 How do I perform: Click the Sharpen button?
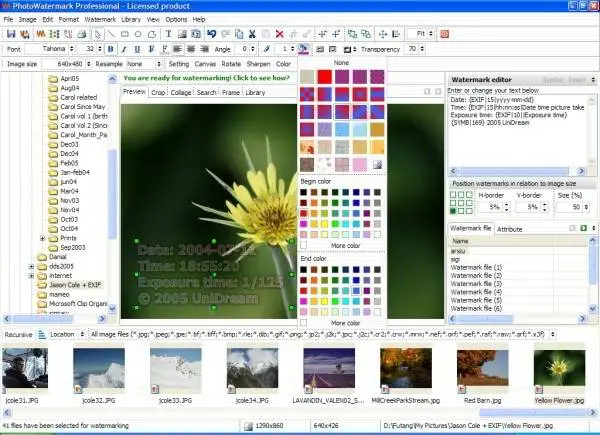(x=258, y=64)
